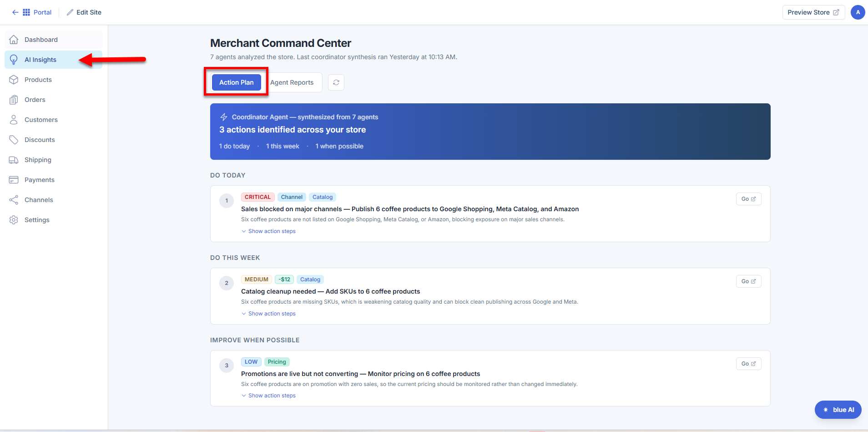Click the -$12 badge
The height and width of the screenshot is (432, 868).
pyautogui.click(x=284, y=280)
